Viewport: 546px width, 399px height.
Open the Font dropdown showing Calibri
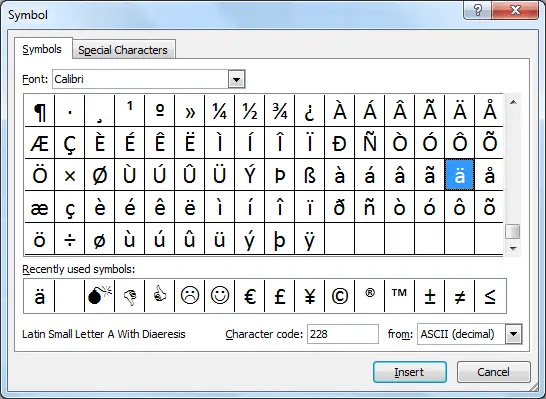[236, 79]
